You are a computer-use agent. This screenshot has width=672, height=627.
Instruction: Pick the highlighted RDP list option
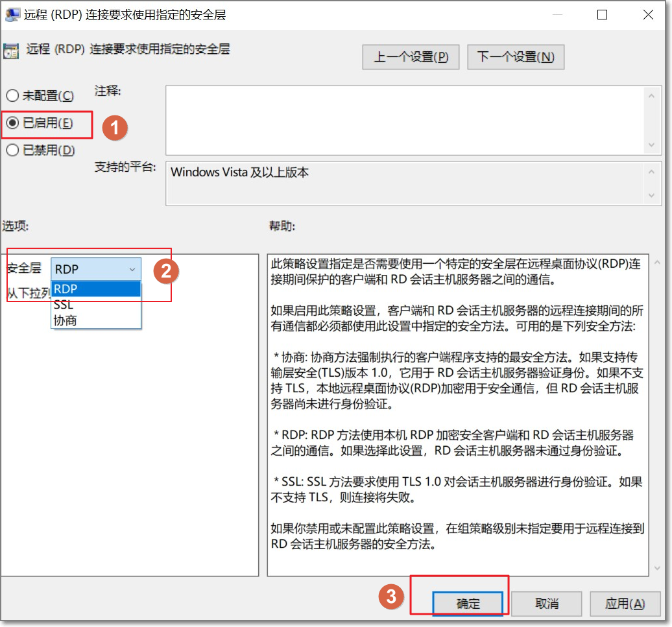click(96, 289)
